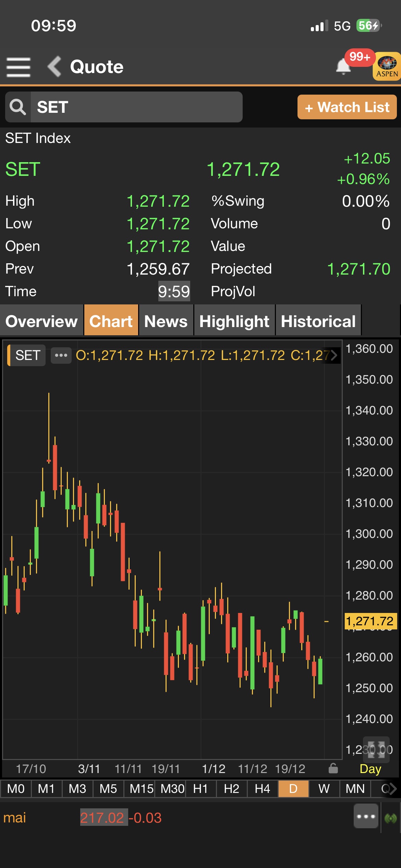Tap the magnifier search icon
Screen dimensions: 401x868
[x=18, y=107]
